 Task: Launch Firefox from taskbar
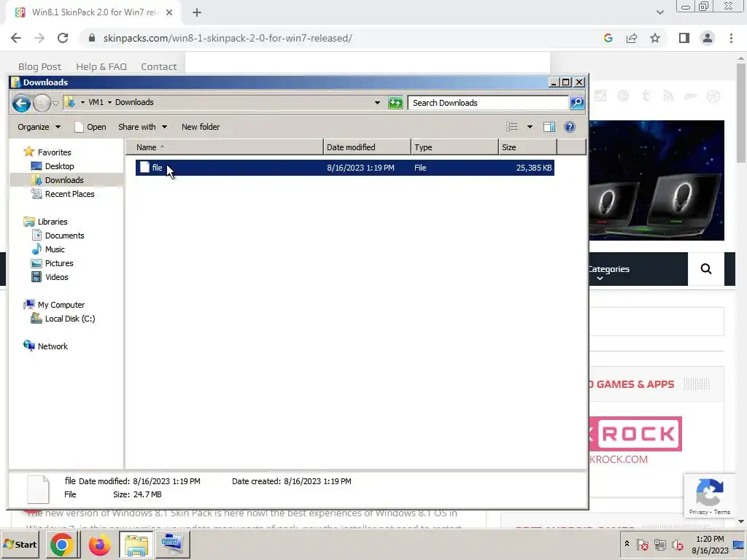pyautogui.click(x=99, y=544)
